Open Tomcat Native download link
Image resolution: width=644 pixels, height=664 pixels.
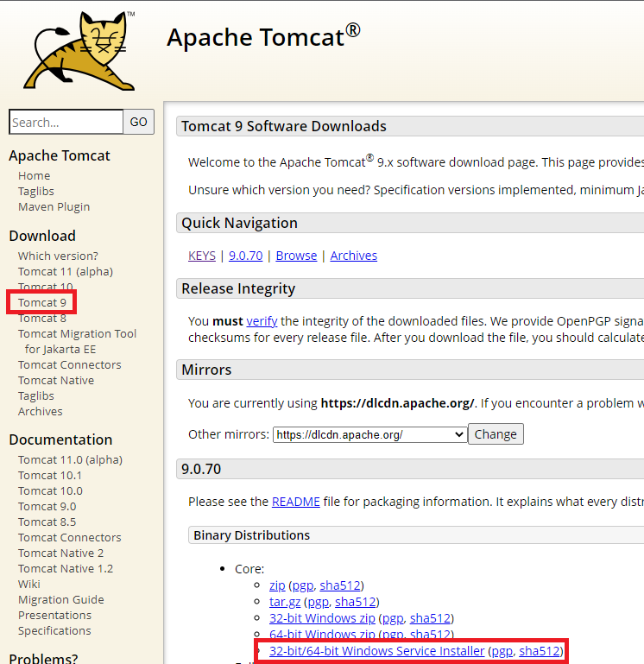(x=56, y=380)
